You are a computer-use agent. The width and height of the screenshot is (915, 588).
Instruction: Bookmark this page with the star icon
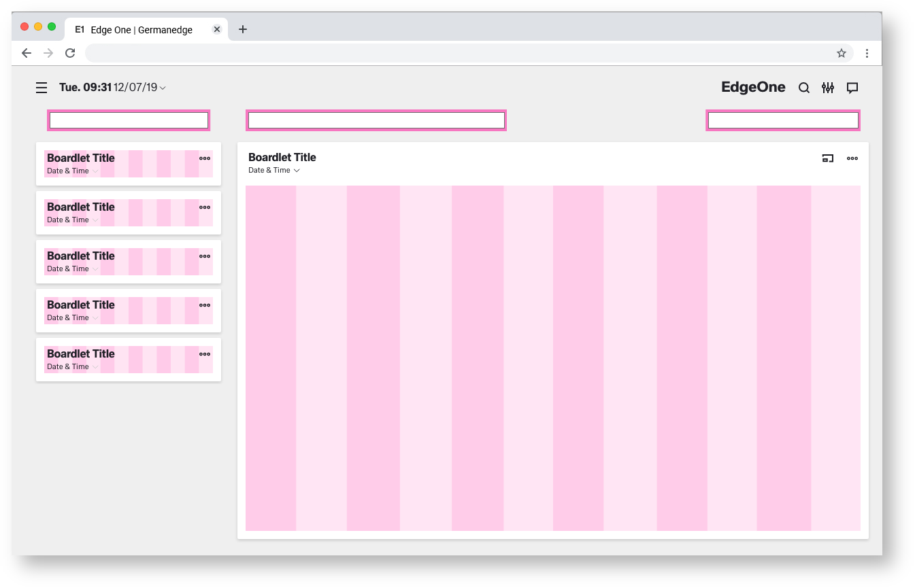(x=842, y=53)
